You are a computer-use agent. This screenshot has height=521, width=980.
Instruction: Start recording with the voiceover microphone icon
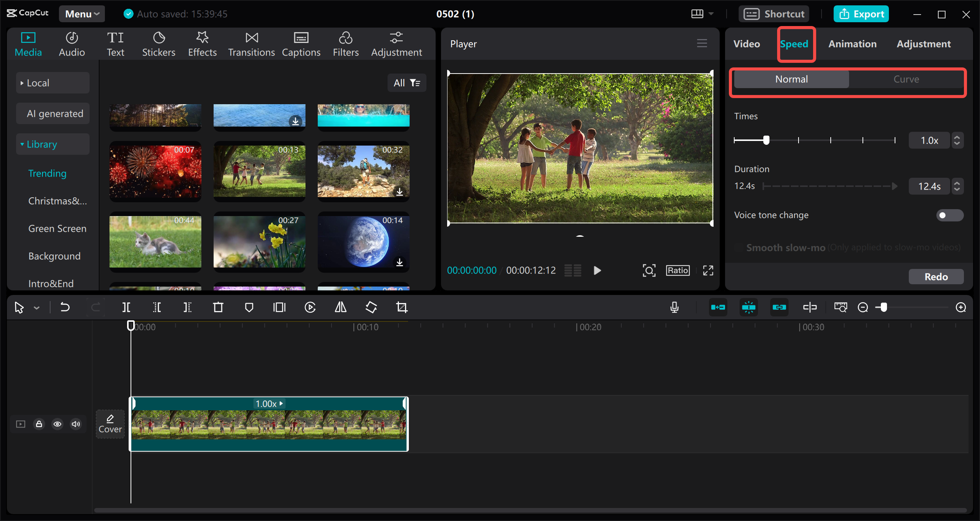click(x=675, y=307)
